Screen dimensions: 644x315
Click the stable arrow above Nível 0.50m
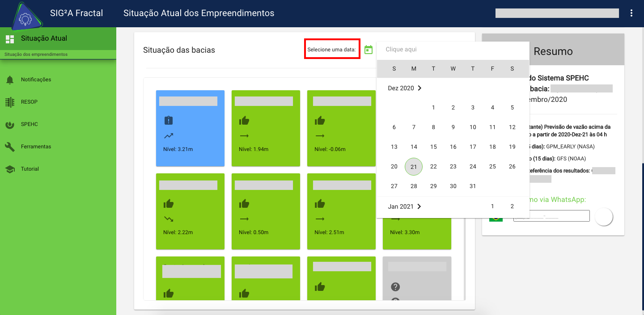pyautogui.click(x=244, y=219)
